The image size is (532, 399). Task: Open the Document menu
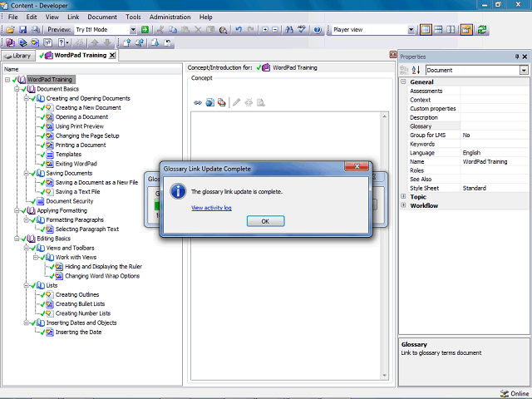pyautogui.click(x=102, y=17)
